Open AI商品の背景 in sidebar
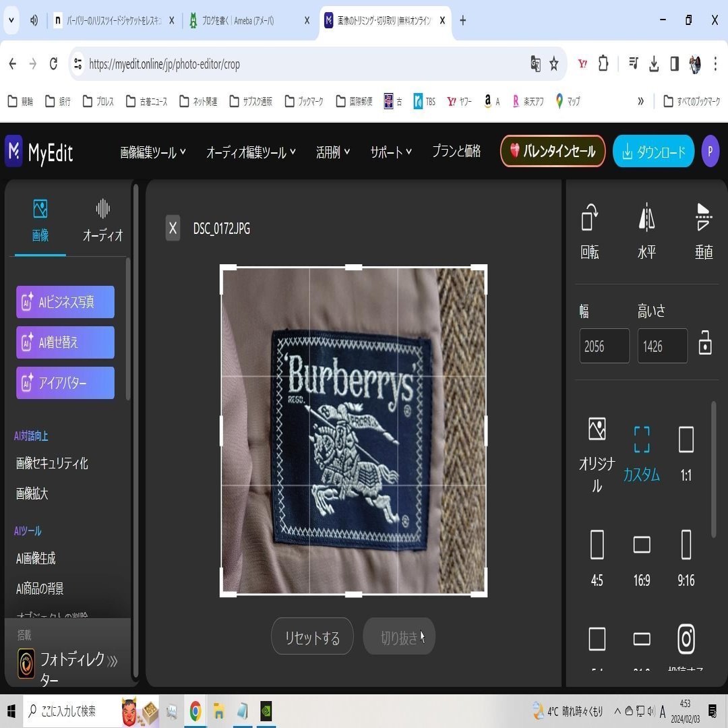Screen dimensions: 728x728 40,588
